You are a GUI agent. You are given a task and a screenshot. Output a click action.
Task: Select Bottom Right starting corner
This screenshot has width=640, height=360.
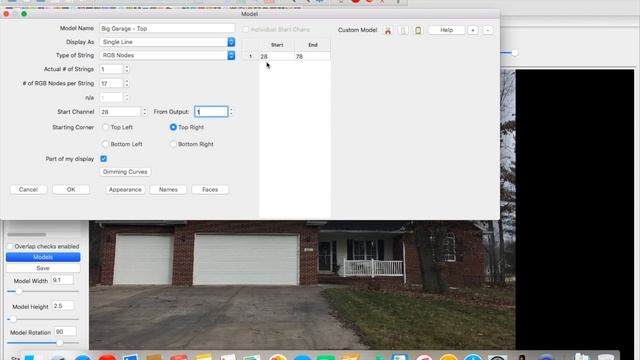[x=173, y=144]
